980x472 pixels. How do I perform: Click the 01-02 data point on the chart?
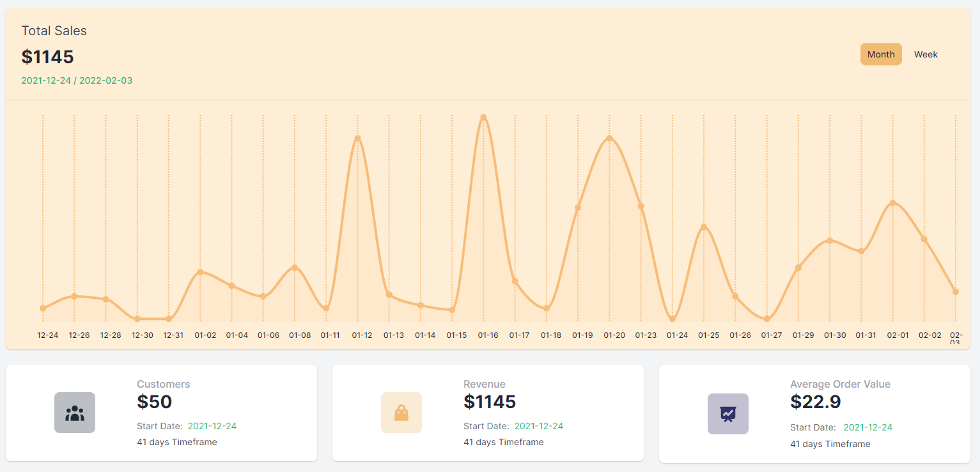coord(200,272)
